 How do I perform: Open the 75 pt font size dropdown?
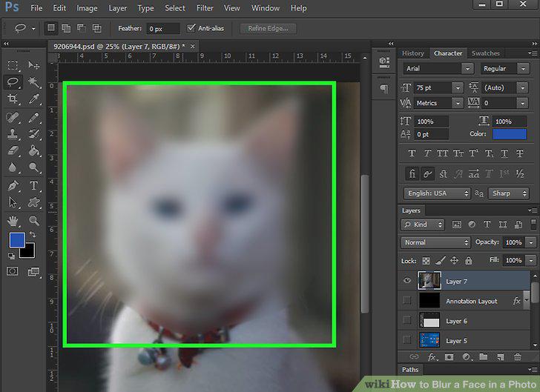[x=458, y=87]
